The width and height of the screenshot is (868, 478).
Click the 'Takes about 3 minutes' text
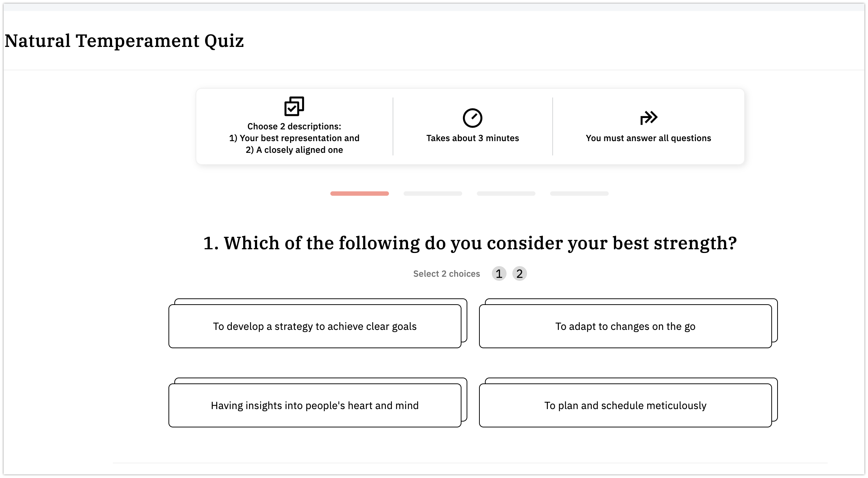click(x=472, y=138)
